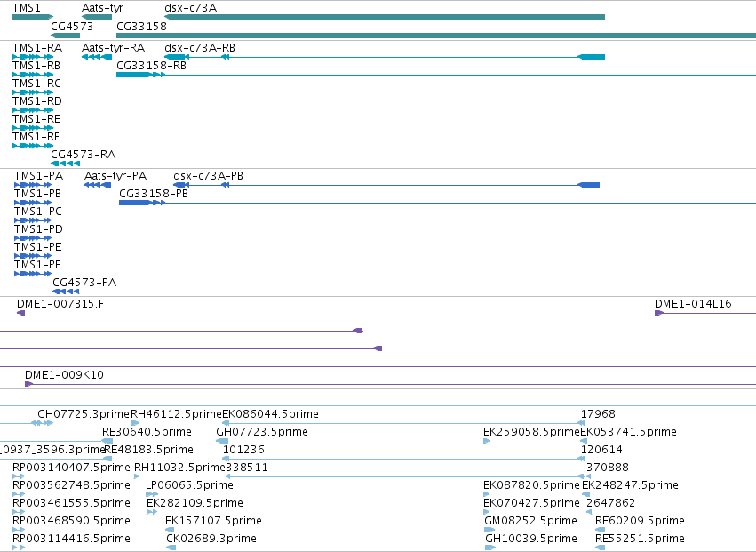
Task: Select the CG4573-PA protein label
Action: [x=84, y=283]
